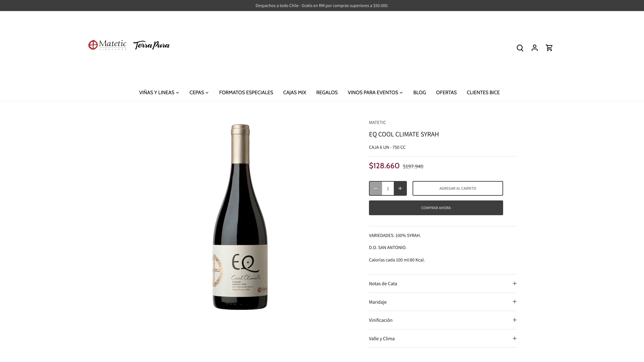Increase quantity with the plus button
644x362 pixels.
[x=400, y=188]
